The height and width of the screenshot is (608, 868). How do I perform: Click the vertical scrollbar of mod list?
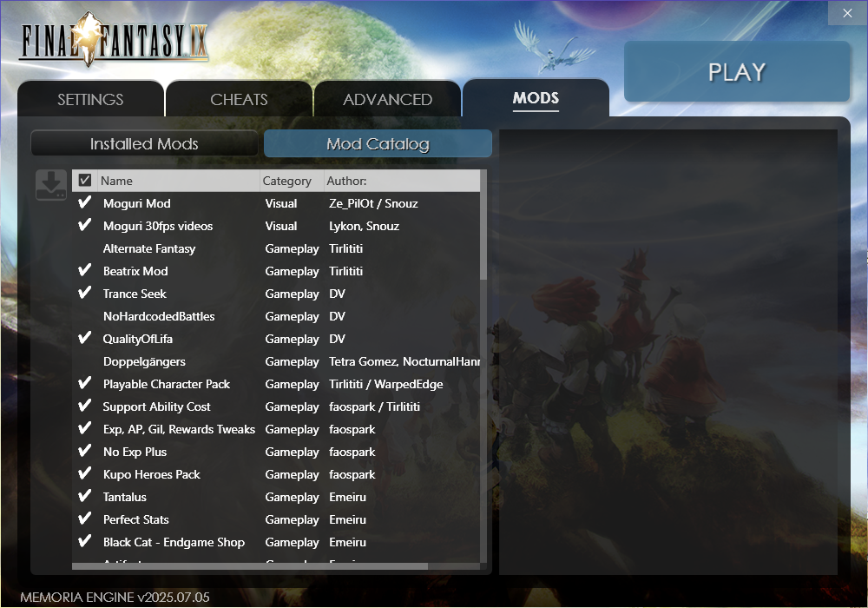[x=483, y=225]
